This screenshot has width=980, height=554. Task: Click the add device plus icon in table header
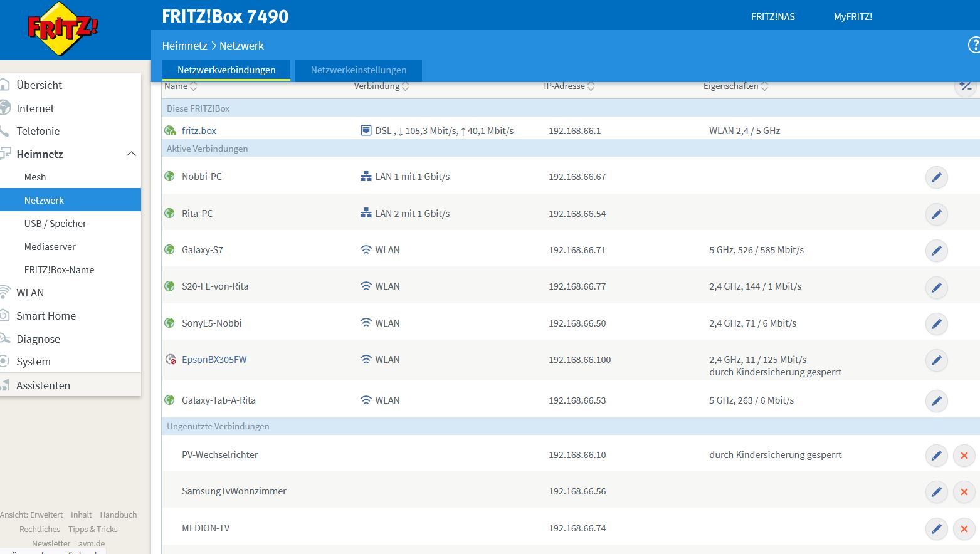[966, 86]
